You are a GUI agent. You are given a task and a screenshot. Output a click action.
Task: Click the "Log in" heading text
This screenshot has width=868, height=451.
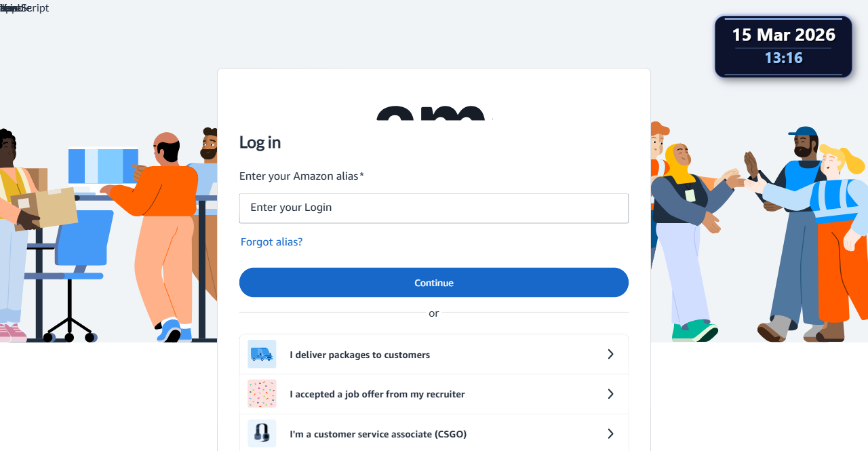coord(260,142)
